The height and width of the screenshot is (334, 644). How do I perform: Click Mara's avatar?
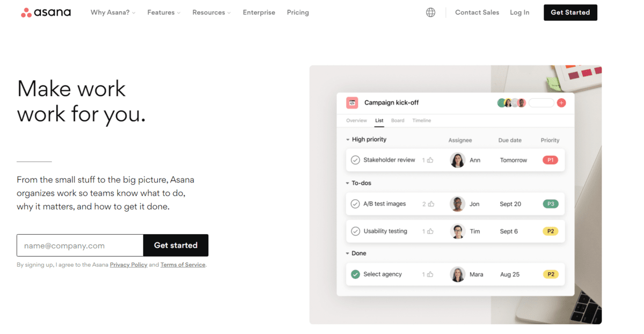pyautogui.click(x=457, y=274)
